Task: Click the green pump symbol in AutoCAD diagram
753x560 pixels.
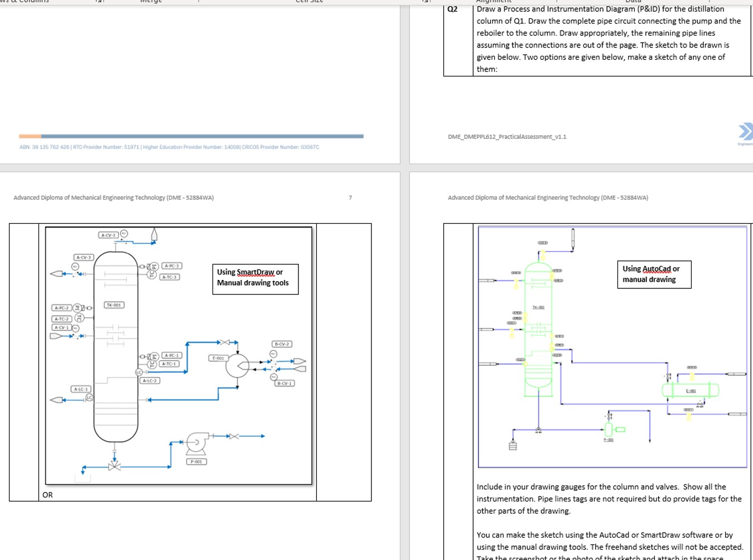Action: coord(609,429)
